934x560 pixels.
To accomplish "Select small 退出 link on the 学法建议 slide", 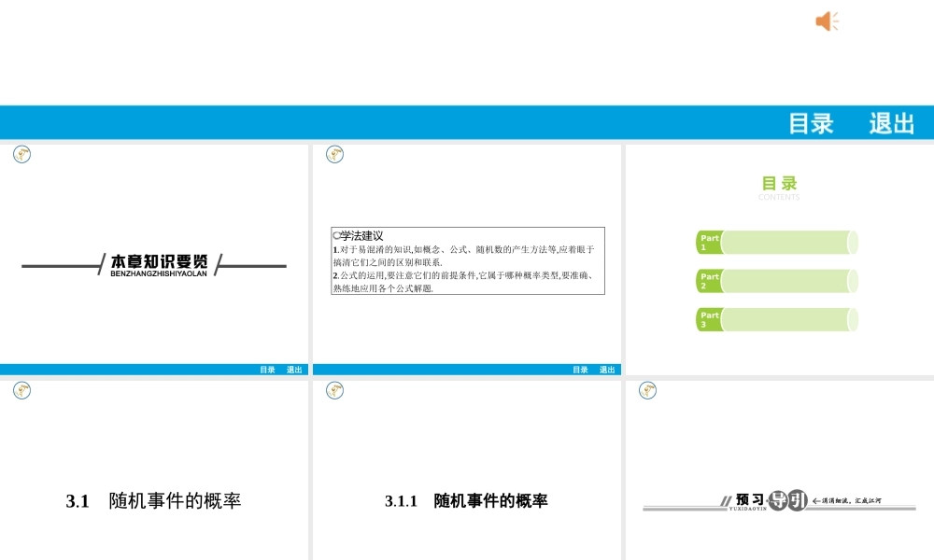I will [607, 370].
